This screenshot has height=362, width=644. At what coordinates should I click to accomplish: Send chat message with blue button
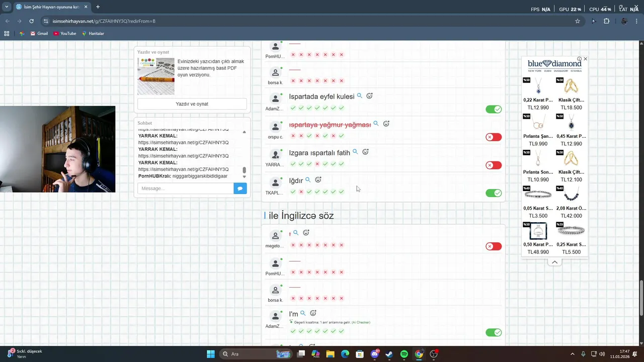click(x=240, y=188)
